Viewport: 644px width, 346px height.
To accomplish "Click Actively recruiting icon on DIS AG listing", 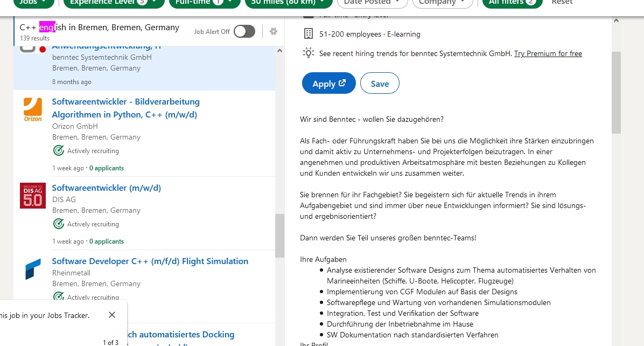I will [x=59, y=224].
